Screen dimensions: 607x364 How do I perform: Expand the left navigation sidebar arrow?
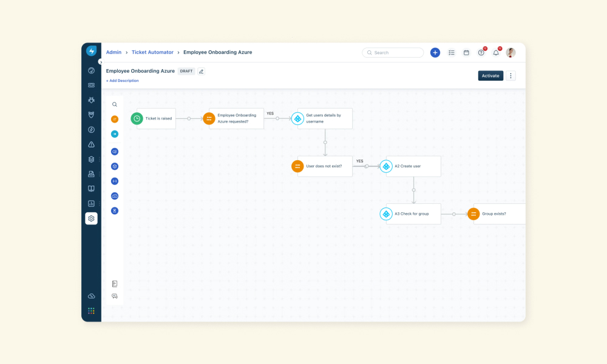tap(101, 62)
